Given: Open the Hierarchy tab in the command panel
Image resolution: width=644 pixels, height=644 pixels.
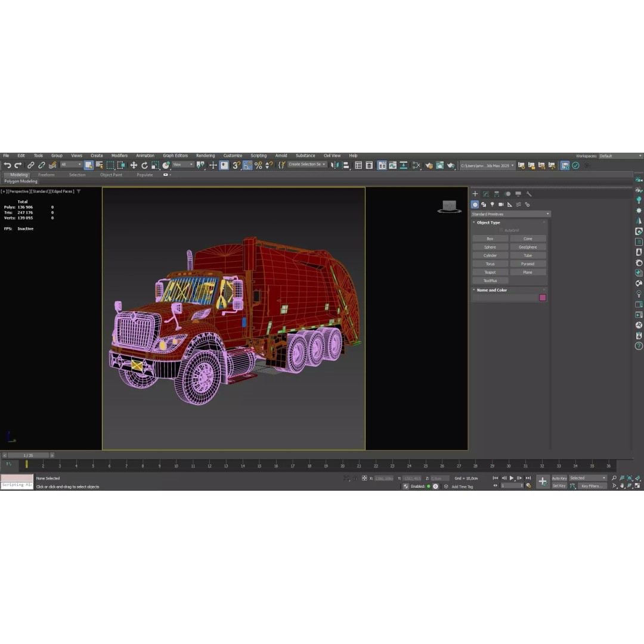Looking at the screenshot, I should pyautogui.click(x=497, y=194).
